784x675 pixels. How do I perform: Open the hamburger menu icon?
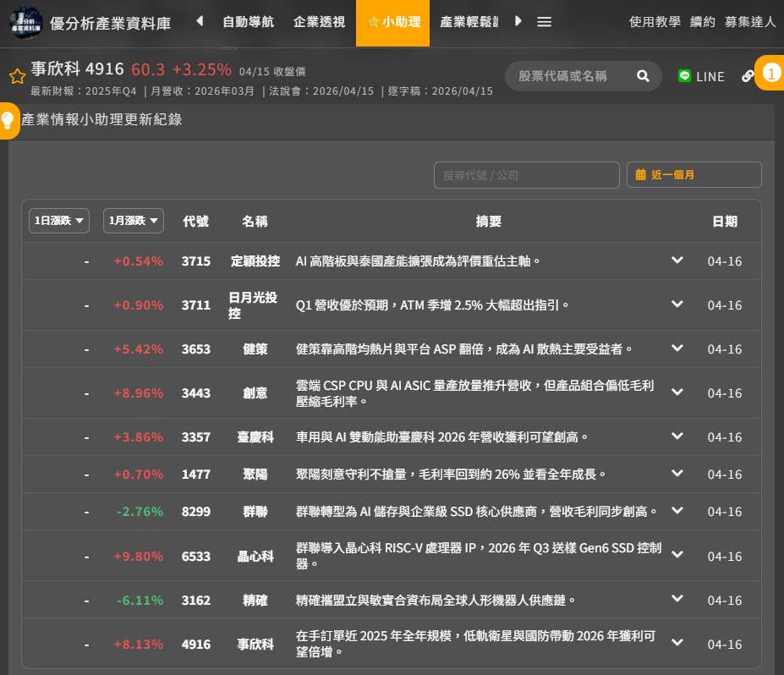point(545,22)
